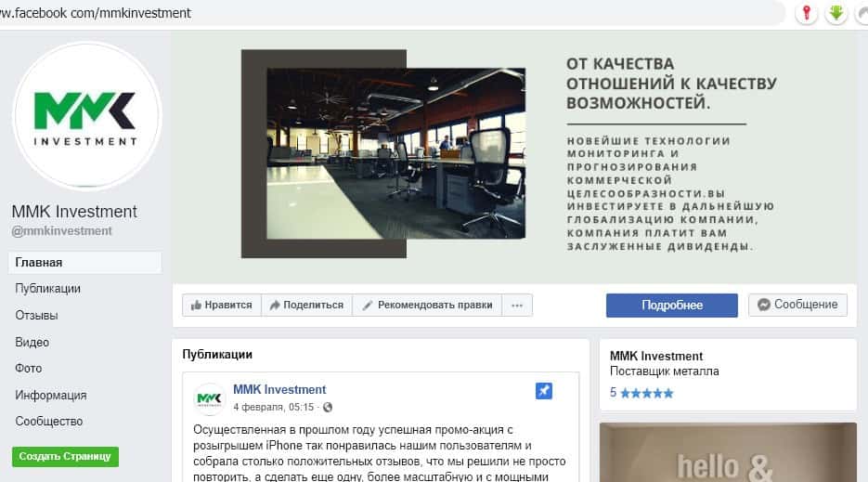868x482 pixels.
Task: Click Рекомендовать правки with pencil icon
Action: tap(427, 305)
